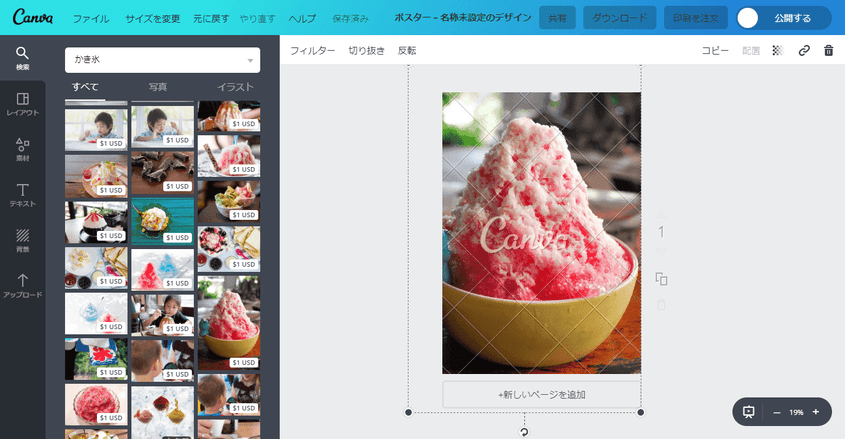845x439 pixels.
Task: Move page down with the arrow below page number
Action: coord(661,252)
